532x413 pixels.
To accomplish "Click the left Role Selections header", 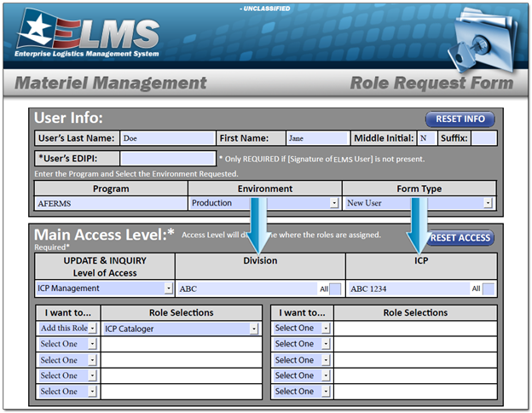I will pyautogui.click(x=182, y=312).
